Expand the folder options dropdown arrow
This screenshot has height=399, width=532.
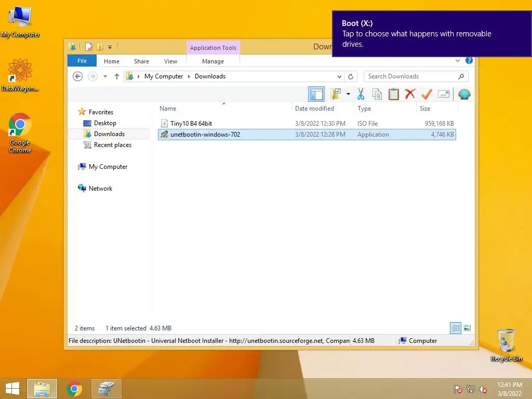348,94
